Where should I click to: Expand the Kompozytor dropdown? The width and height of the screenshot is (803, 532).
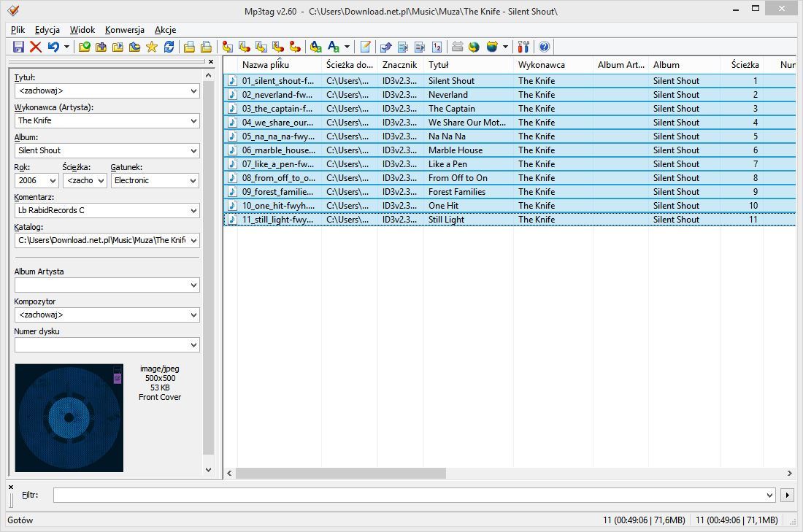pyautogui.click(x=193, y=315)
